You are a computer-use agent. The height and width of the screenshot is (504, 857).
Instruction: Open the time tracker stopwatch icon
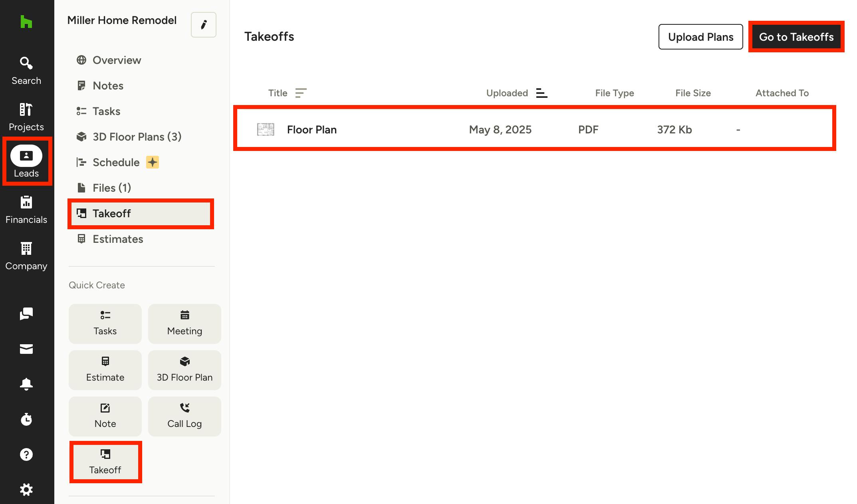click(26, 419)
